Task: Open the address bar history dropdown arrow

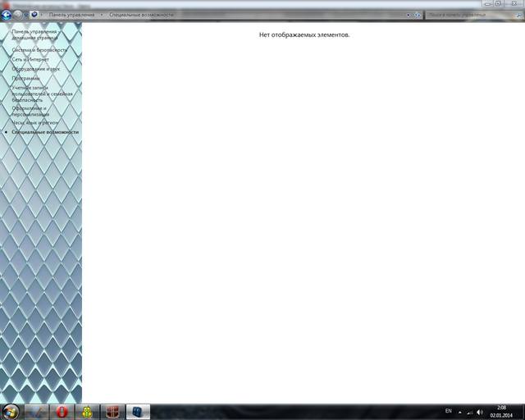Action: [x=409, y=15]
